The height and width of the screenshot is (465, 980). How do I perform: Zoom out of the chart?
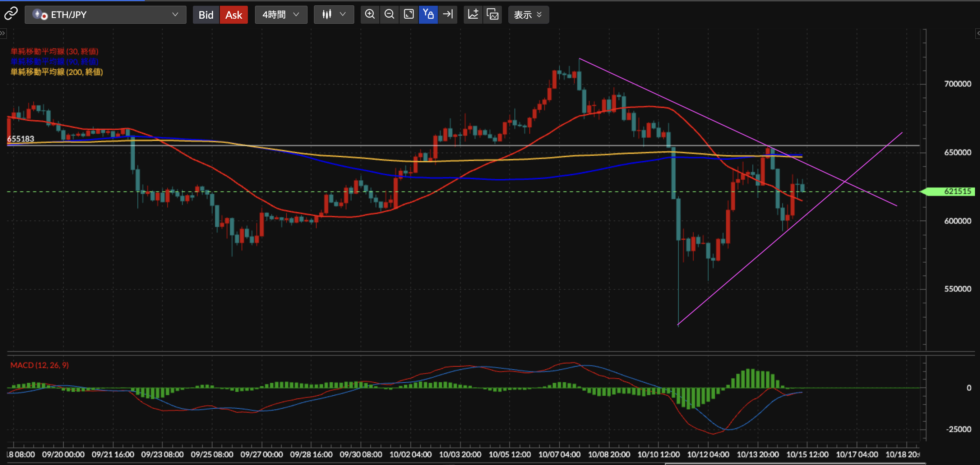[389, 14]
